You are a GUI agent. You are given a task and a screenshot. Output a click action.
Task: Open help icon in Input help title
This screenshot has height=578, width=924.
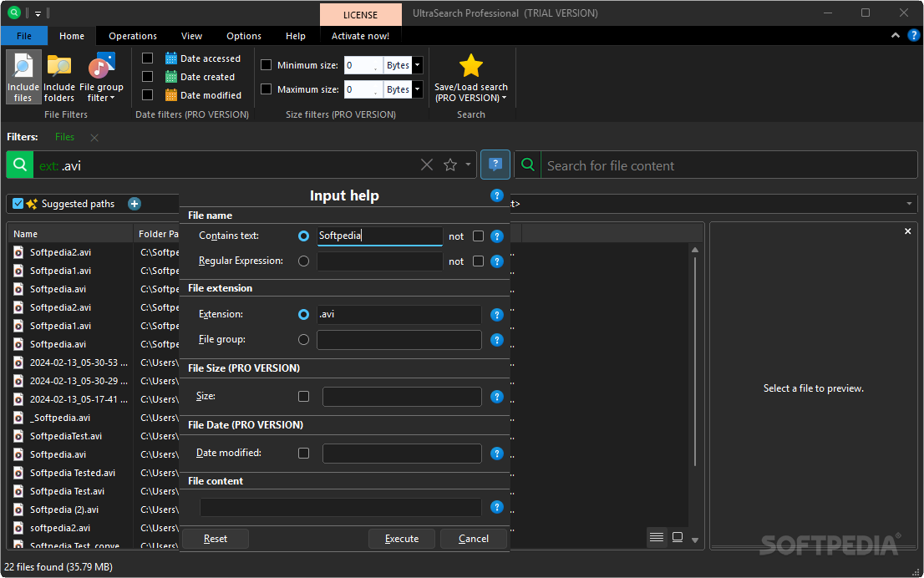[497, 195]
